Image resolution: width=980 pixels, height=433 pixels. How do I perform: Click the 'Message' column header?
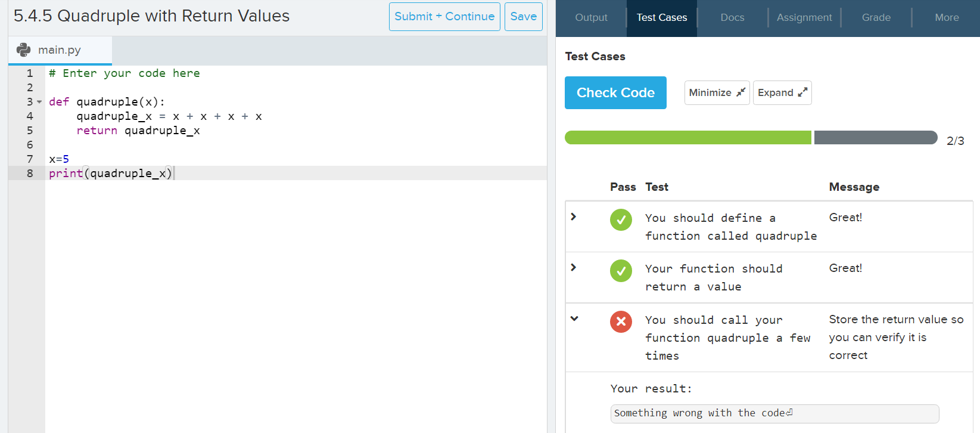(854, 187)
